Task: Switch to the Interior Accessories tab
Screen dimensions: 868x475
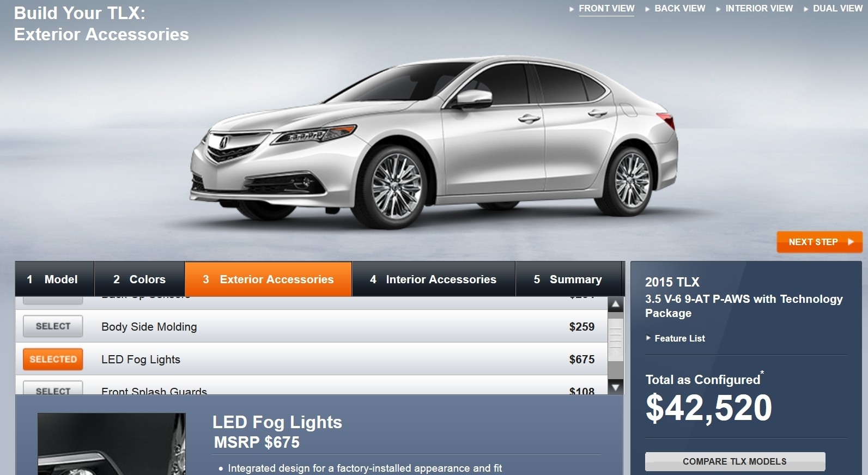Action: tap(433, 279)
